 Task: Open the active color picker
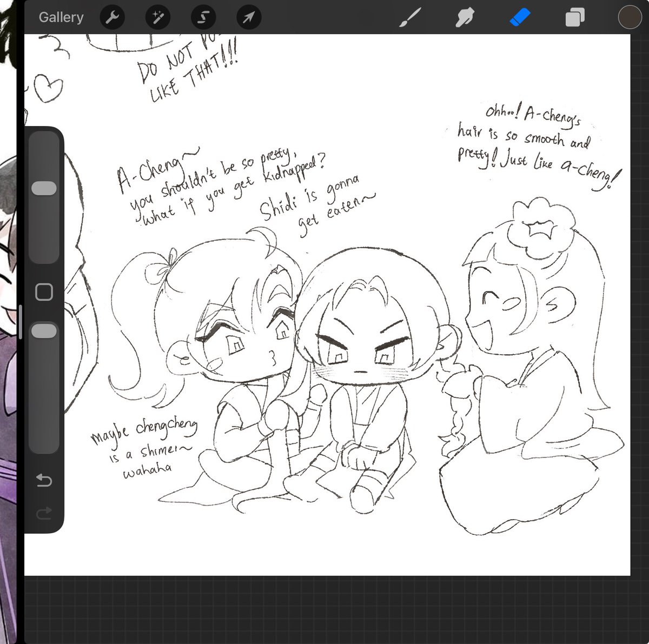point(630,18)
